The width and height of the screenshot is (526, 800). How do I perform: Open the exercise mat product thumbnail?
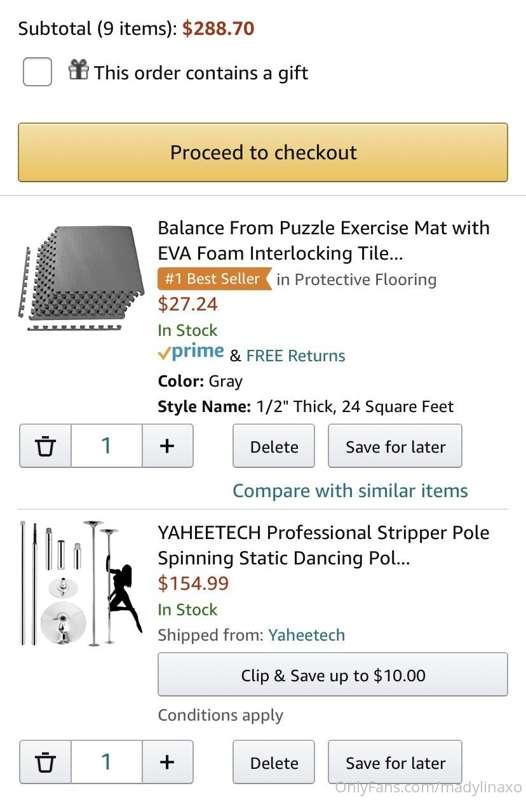coord(82,278)
